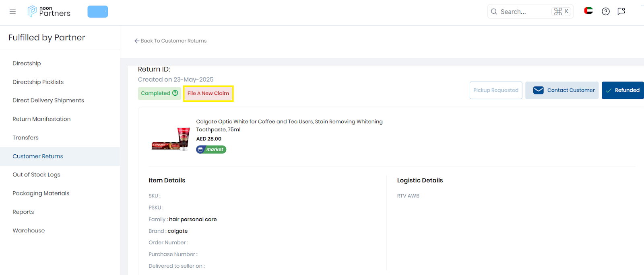
Task: Open Packaging Materials
Action: 41,193
